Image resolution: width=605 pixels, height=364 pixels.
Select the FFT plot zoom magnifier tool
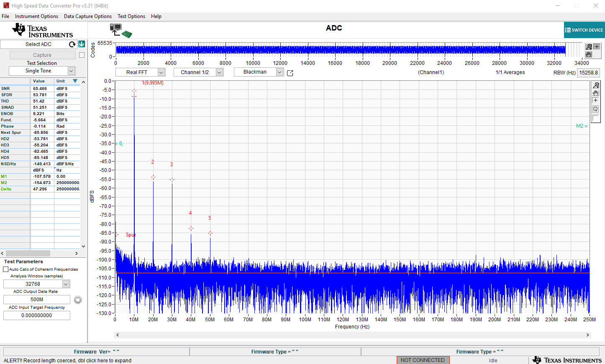596,85
